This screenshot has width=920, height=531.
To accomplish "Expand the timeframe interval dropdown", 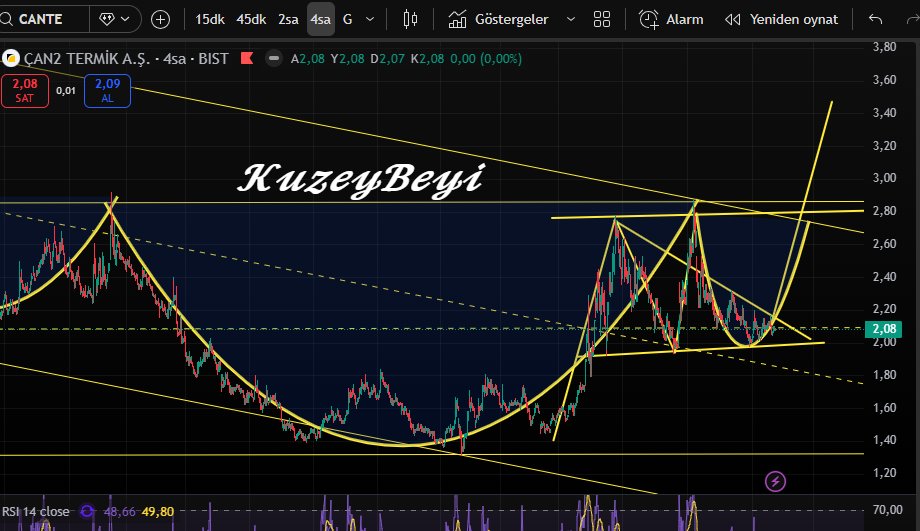I will click(370, 19).
